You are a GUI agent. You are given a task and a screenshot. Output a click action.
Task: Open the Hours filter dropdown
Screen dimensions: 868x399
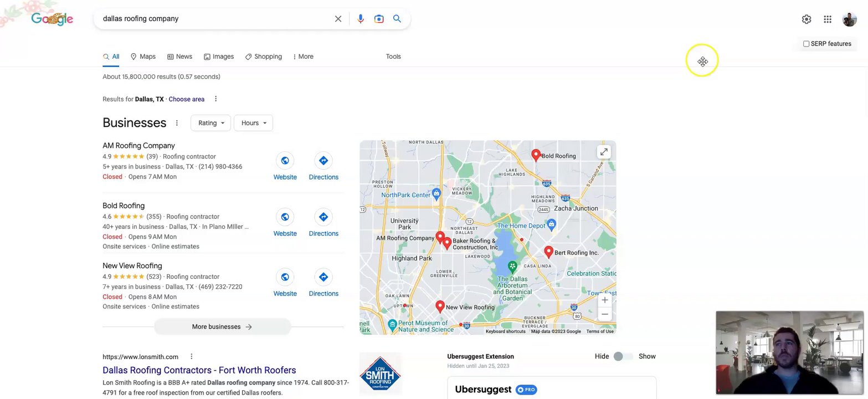253,123
